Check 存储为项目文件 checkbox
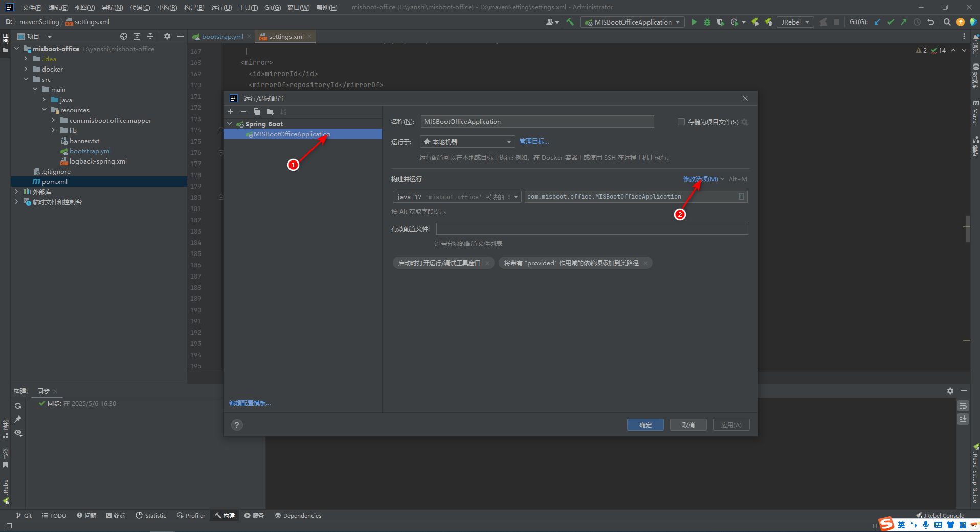The image size is (980, 532). [x=681, y=122]
